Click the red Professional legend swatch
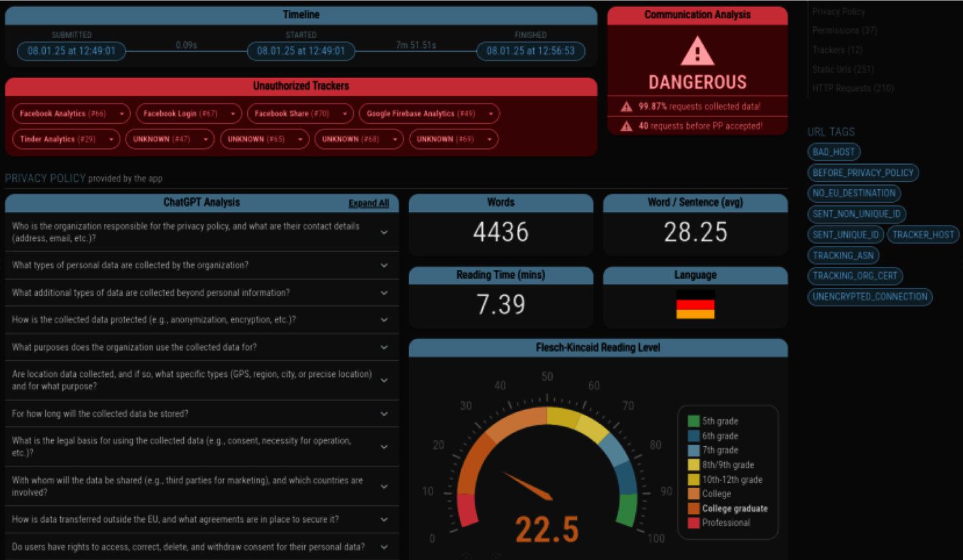963x560 pixels. [693, 523]
